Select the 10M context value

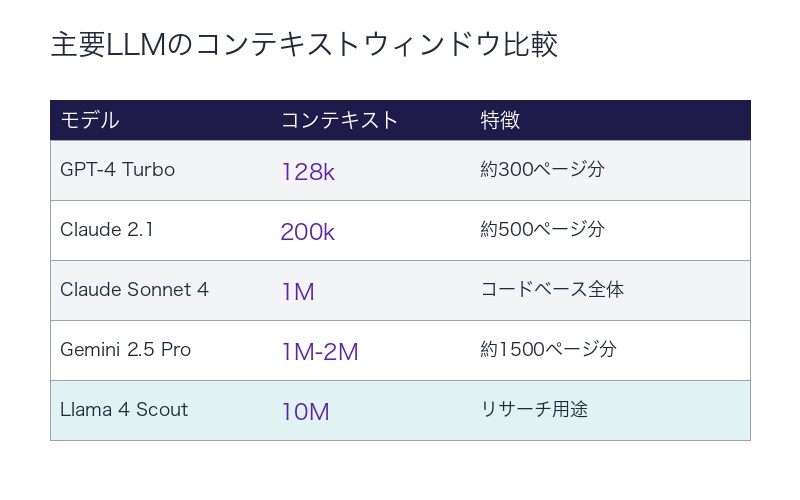[x=305, y=412]
